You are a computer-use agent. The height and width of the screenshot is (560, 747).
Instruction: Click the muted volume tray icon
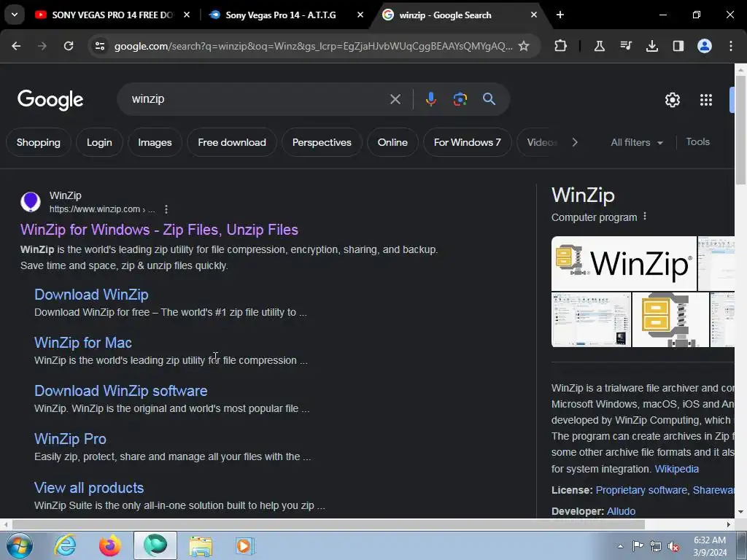tap(673, 547)
